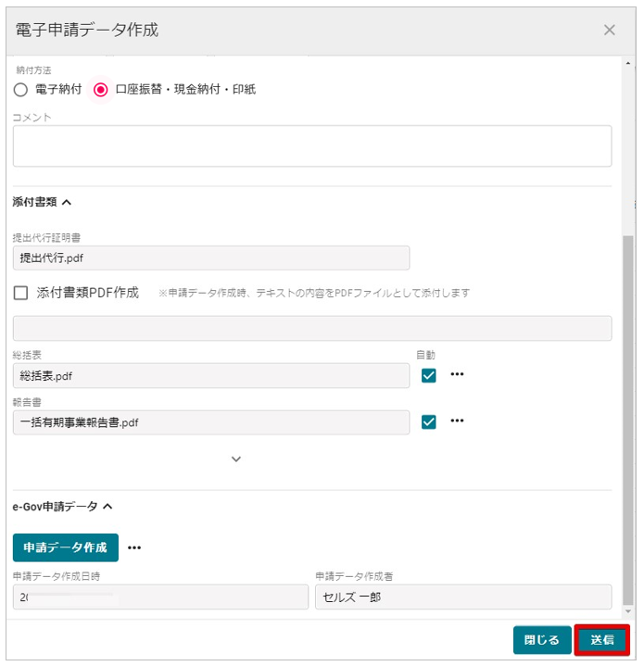The width and height of the screenshot is (644, 666).
Task: Click the 納付方法 label text
Action: point(33,70)
